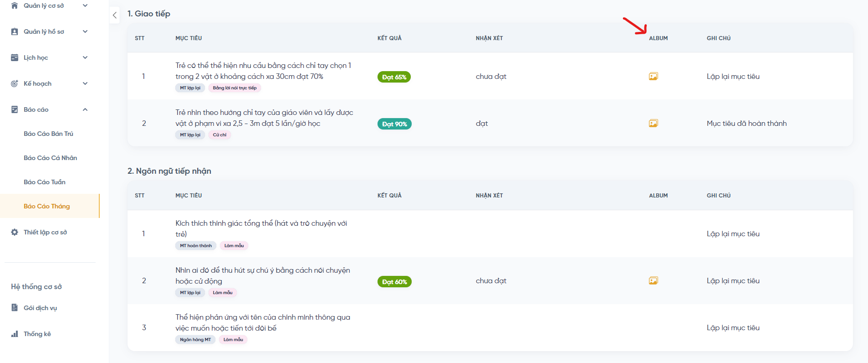Expand the Quản lý hồ sơ menu
Image resolution: width=868 pixels, height=363 pixels.
pyautogui.click(x=85, y=31)
